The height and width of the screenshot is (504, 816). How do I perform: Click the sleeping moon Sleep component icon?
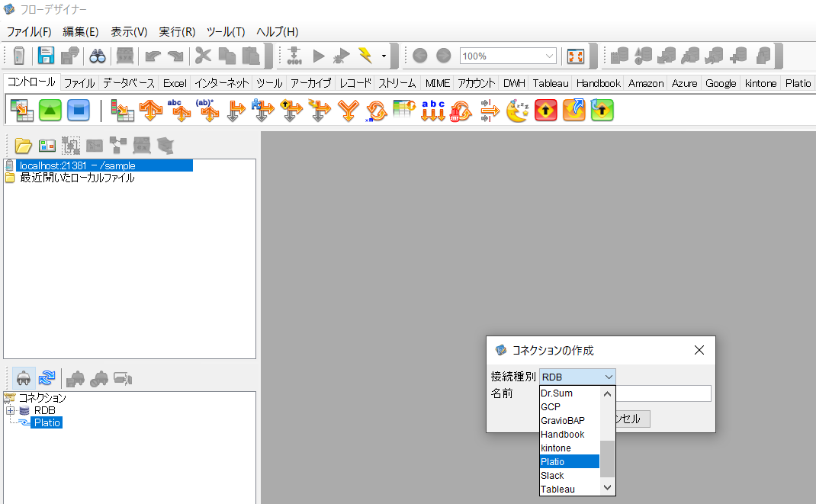(x=517, y=111)
